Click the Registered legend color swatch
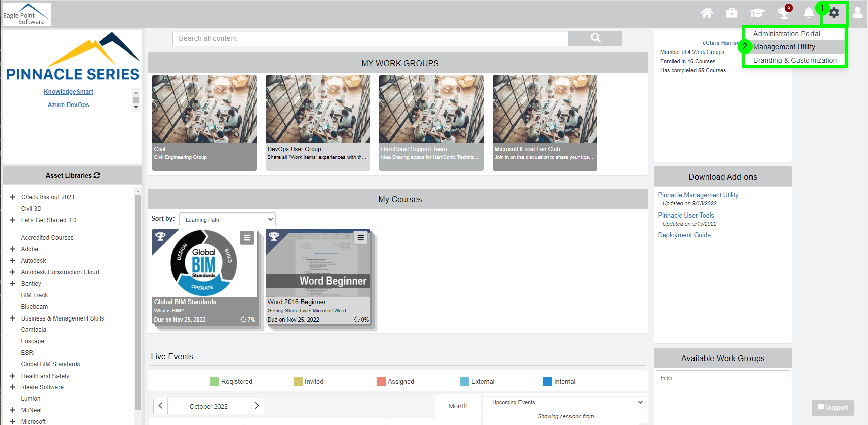This screenshot has width=868, height=425. pos(215,381)
